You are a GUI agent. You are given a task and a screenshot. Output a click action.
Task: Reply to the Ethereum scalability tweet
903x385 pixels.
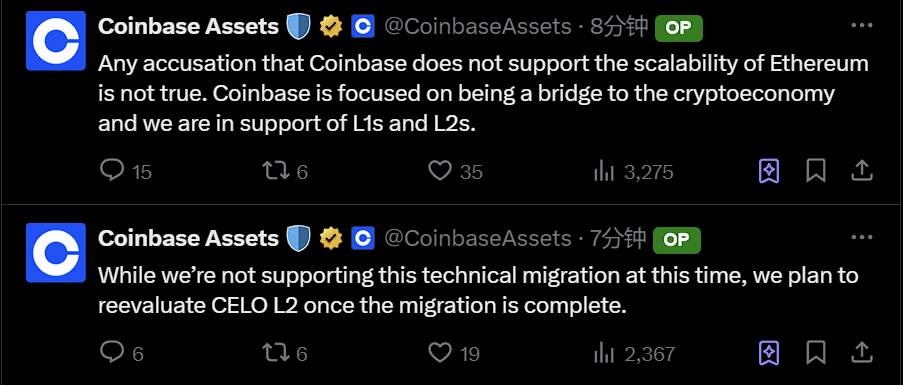point(112,171)
